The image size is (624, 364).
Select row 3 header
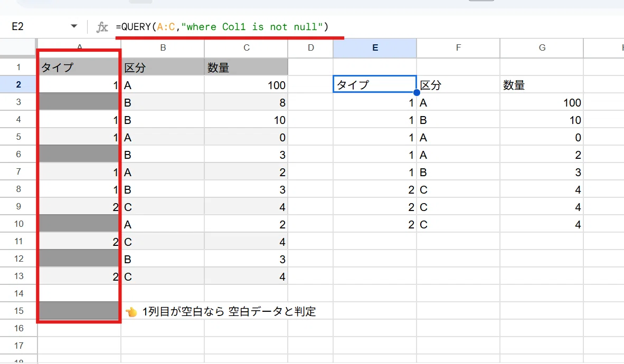[x=18, y=102]
